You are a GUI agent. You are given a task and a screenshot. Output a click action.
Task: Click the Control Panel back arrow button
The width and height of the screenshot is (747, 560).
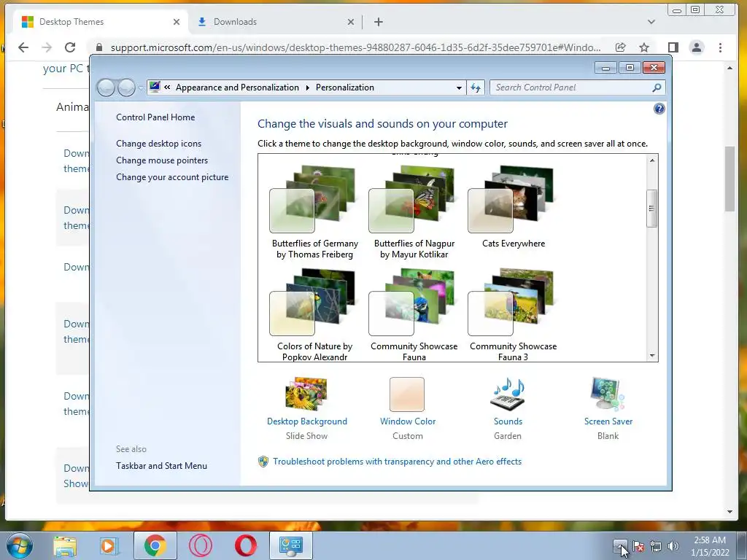click(x=106, y=87)
